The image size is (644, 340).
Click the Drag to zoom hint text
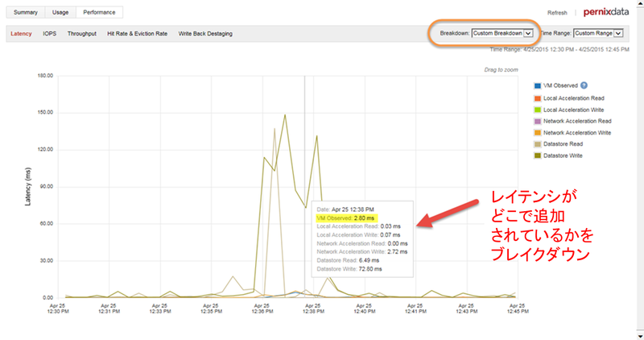coord(501,70)
